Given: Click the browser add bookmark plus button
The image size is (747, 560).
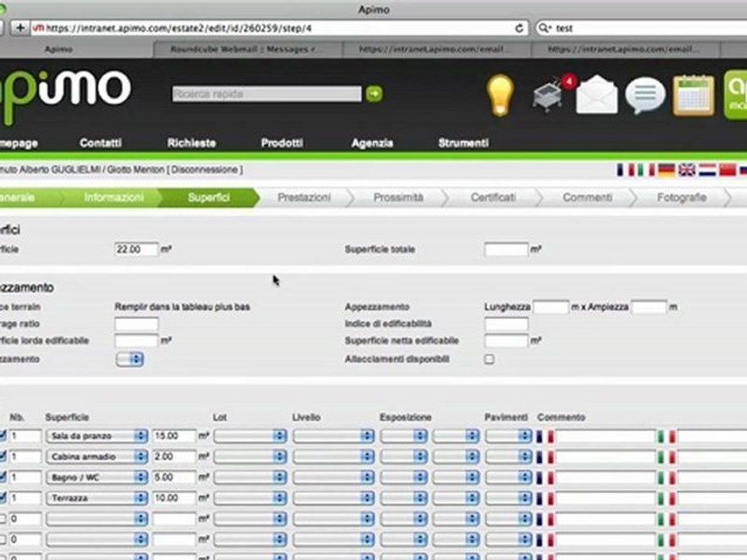Looking at the screenshot, I should (x=20, y=28).
